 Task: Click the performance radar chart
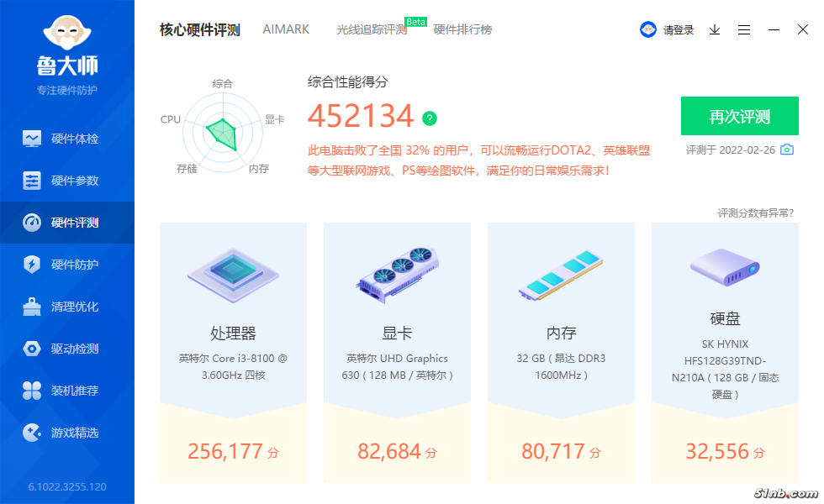point(223,133)
